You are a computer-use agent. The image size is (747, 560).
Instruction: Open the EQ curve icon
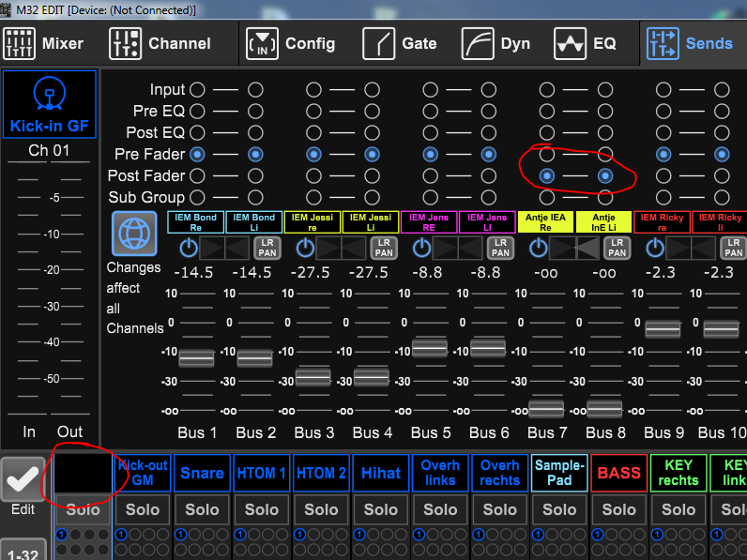point(570,43)
